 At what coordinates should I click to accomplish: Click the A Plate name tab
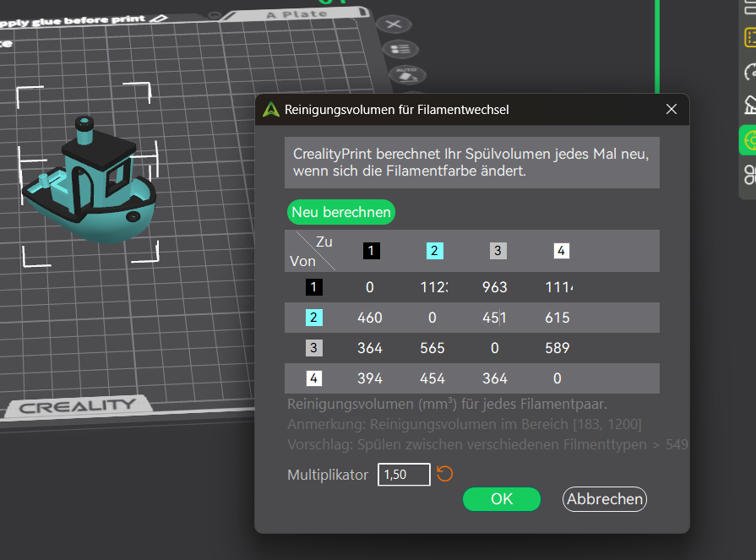click(296, 14)
